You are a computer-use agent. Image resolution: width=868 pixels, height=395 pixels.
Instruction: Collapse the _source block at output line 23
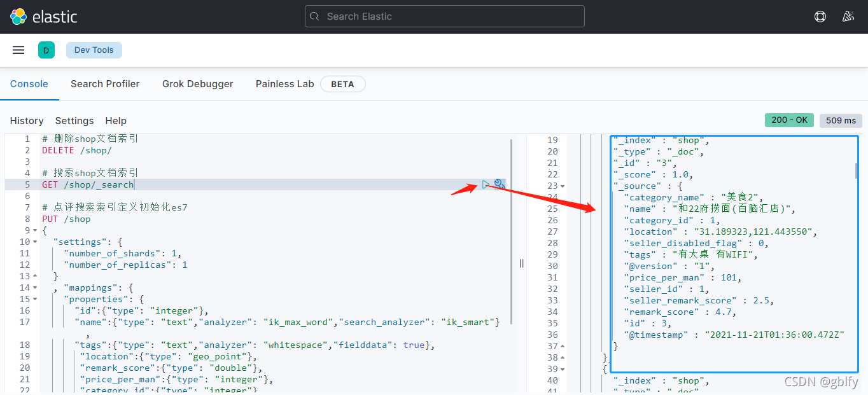pos(563,186)
